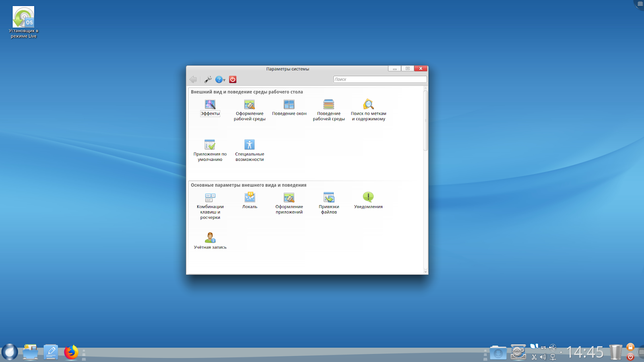Viewport: 644px width, 362px height.
Task: Maximize the Параметры системы window
Action: pyautogui.click(x=407, y=69)
